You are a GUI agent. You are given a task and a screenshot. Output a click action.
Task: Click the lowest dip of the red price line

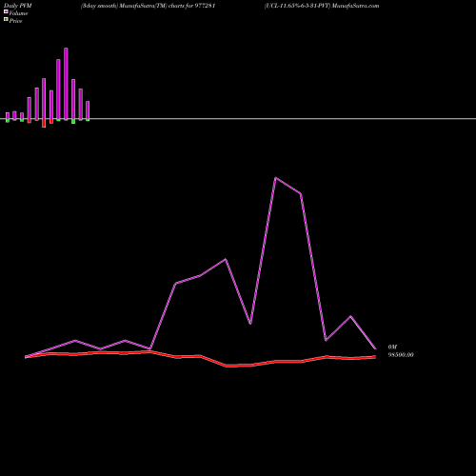[x=227, y=366]
